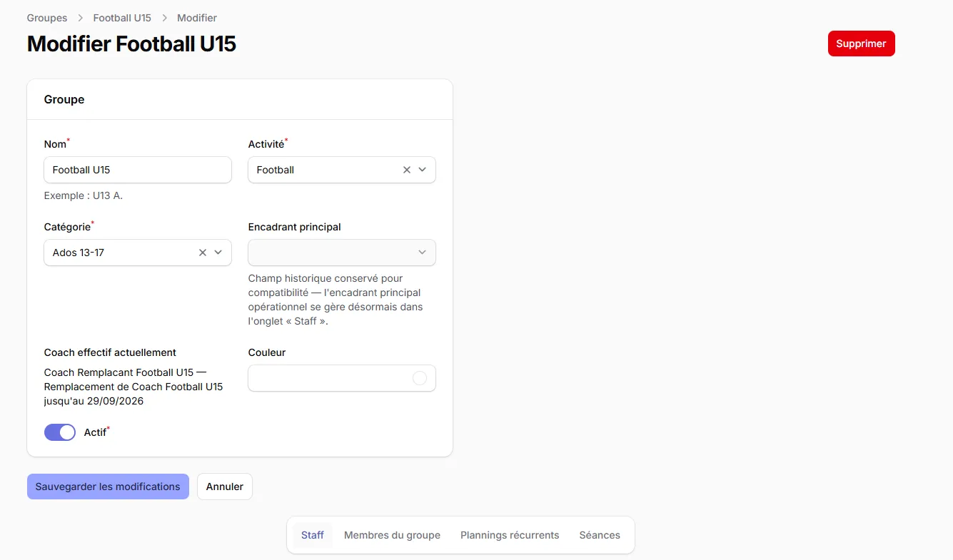Click the Modifier breadcrumb item
This screenshot has height=560, width=953.
[197, 18]
